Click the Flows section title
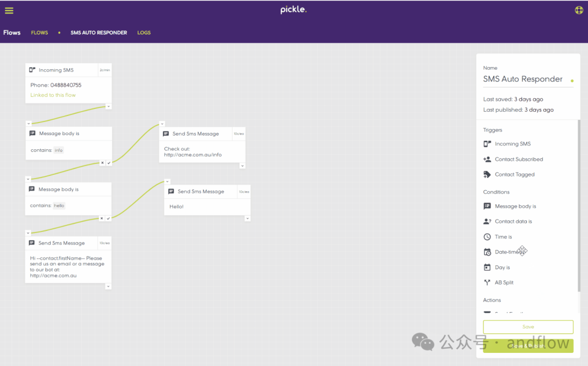The width and height of the screenshot is (588, 366). (x=12, y=33)
